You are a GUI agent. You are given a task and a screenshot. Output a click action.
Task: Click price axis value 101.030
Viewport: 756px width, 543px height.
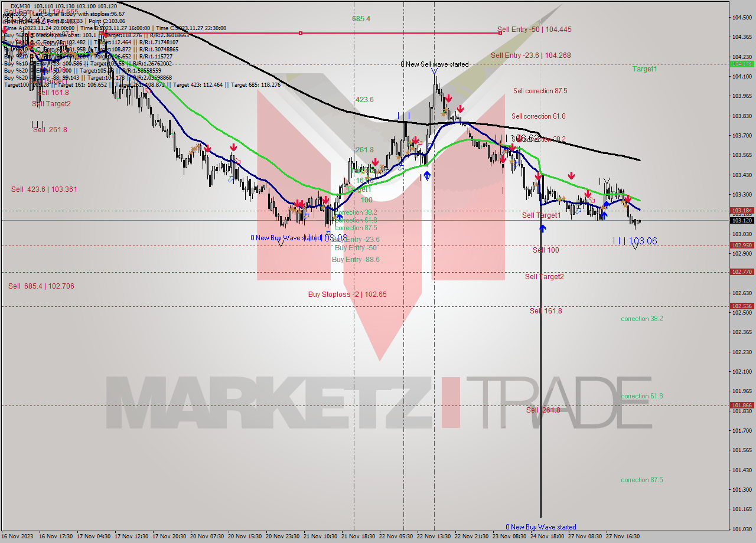pyautogui.click(x=742, y=529)
